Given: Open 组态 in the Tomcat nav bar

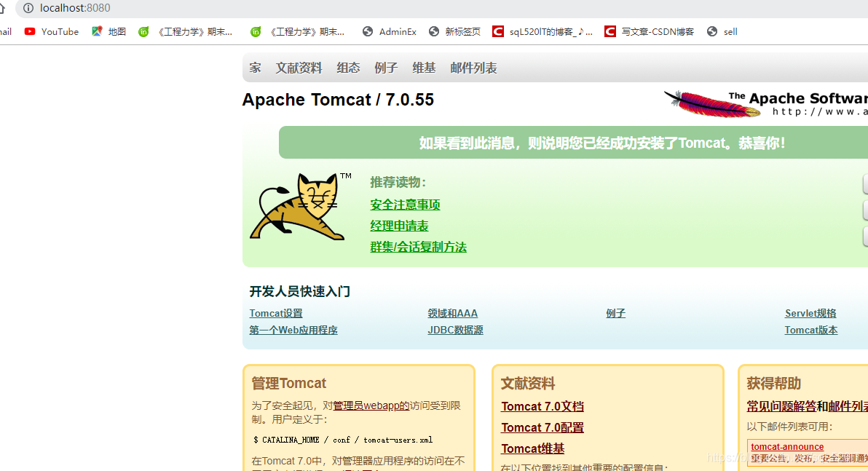Looking at the screenshot, I should (x=348, y=68).
